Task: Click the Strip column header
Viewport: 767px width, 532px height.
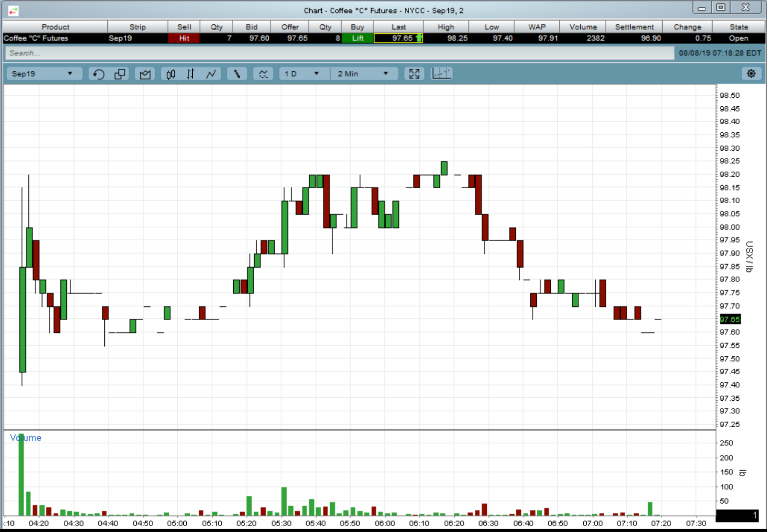Action: pos(138,27)
